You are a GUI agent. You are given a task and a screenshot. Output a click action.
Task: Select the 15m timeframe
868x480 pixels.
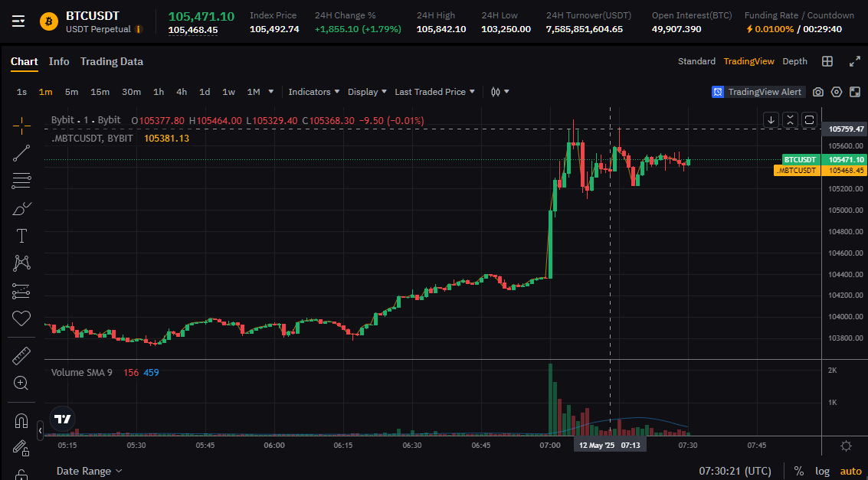pos(100,92)
